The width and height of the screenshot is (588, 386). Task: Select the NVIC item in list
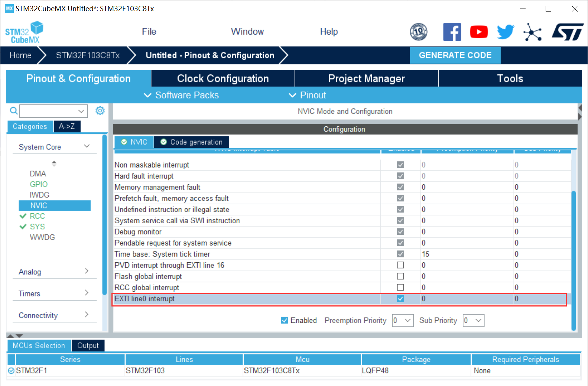coord(55,205)
